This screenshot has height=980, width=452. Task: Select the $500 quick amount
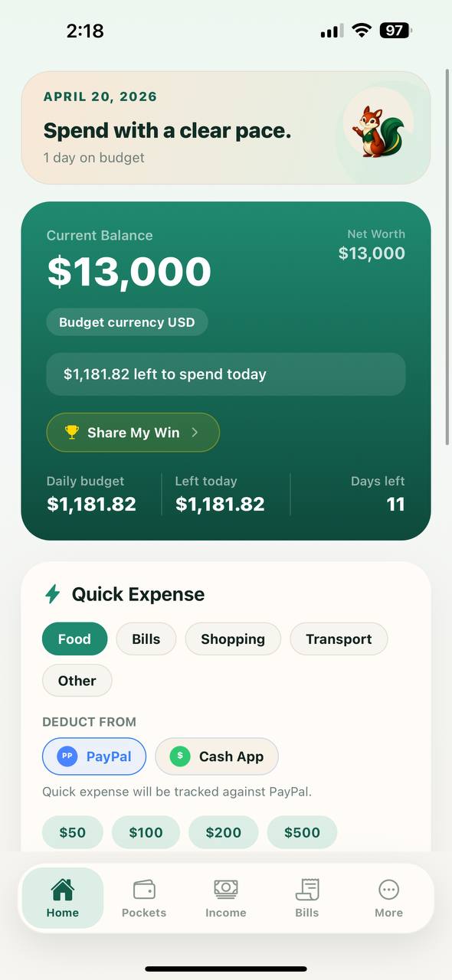[302, 832]
